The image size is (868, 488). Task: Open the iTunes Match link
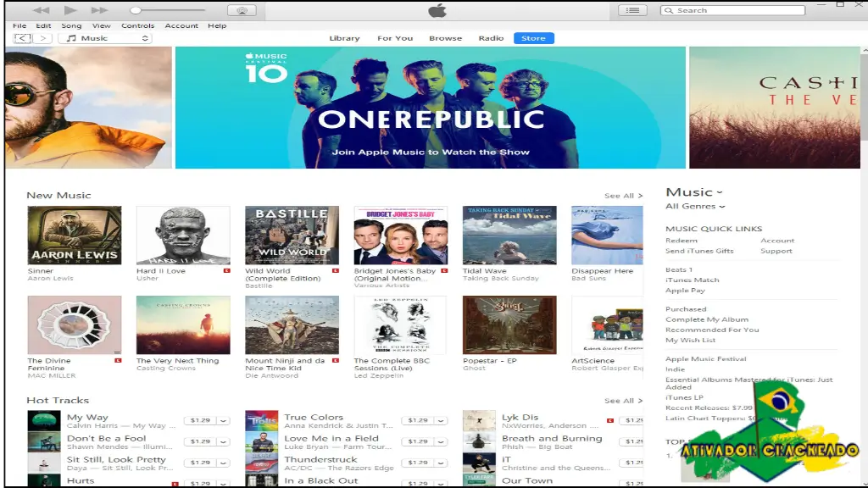692,280
